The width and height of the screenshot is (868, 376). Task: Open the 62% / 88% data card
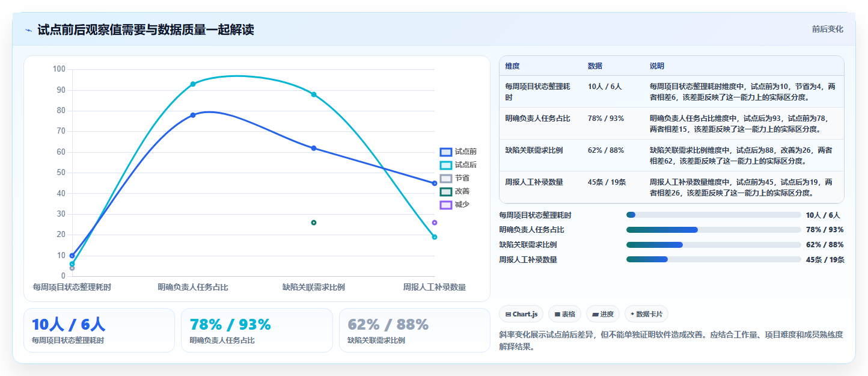click(415, 330)
